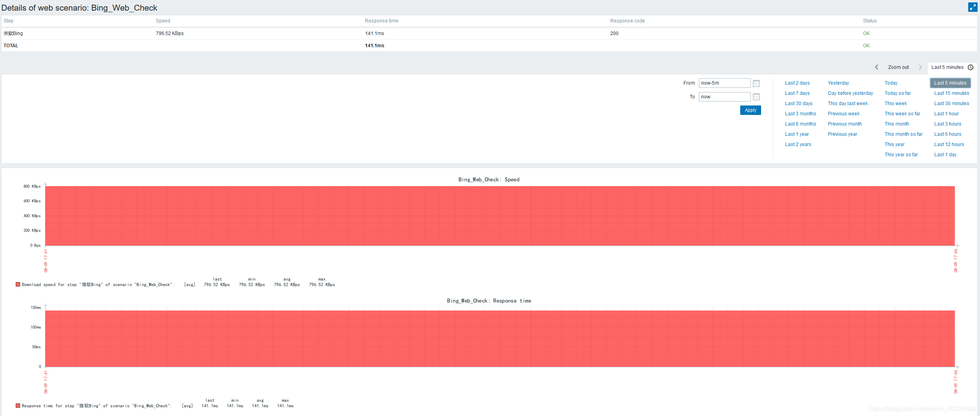Select Last 1 year range
Screen dimensions: 980x416
coord(797,134)
